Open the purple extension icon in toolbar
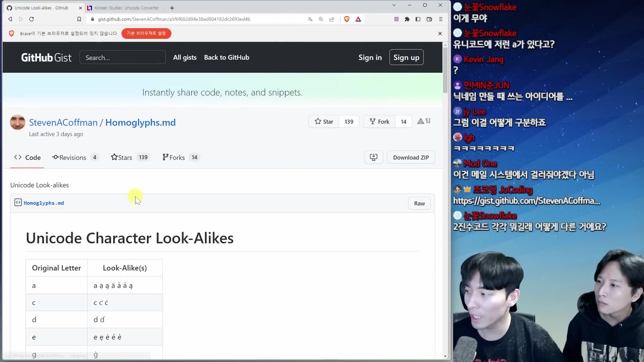644x362 pixels. point(396,19)
